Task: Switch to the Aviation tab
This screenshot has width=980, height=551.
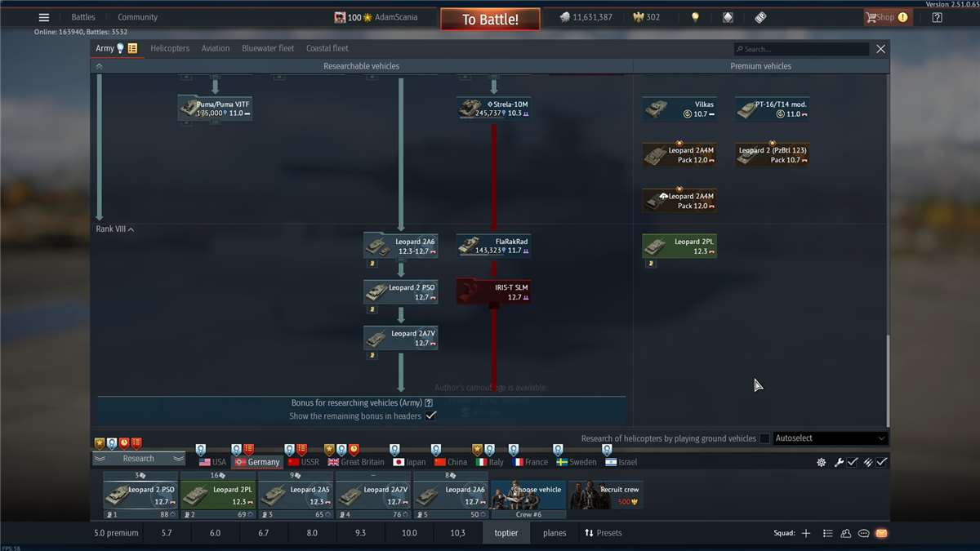Action: coord(215,48)
